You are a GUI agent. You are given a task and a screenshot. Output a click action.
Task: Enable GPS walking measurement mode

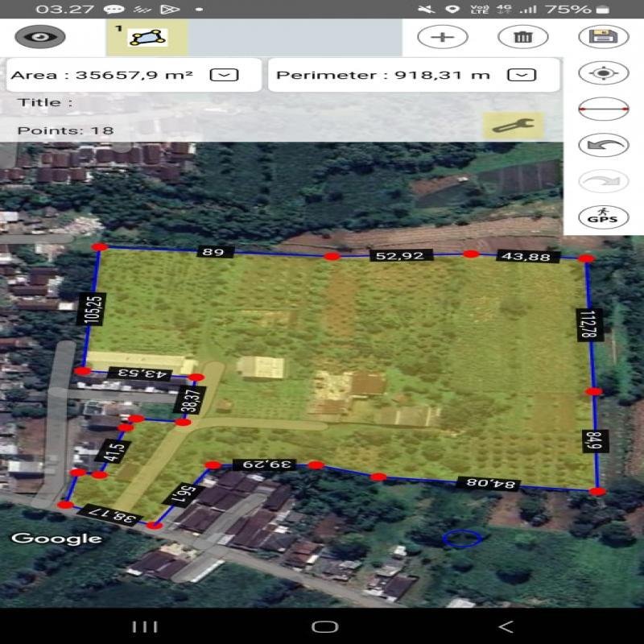603,217
